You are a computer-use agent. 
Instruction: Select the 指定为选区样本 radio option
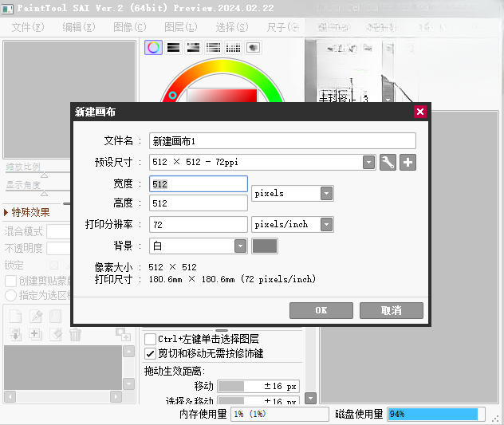pyautogui.click(x=10, y=295)
